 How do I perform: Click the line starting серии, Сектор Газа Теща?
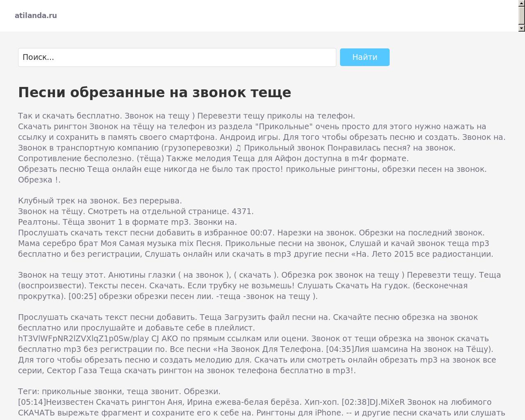187,370
